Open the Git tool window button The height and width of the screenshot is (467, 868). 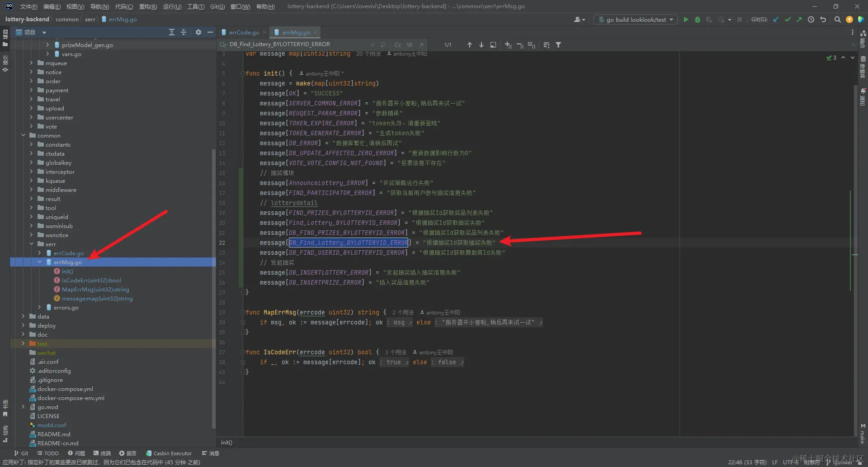pyautogui.click(x=21, y=453)
